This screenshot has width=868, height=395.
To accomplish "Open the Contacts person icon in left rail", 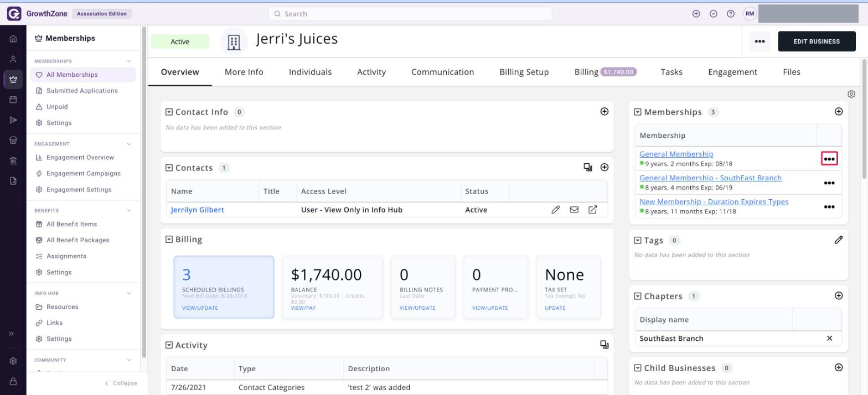I will click(13, 59).
